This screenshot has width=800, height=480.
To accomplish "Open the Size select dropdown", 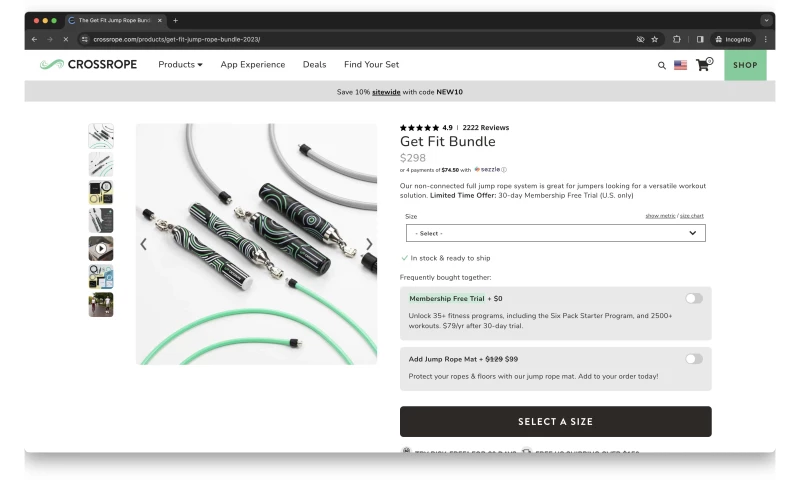I will coord(555,233).
